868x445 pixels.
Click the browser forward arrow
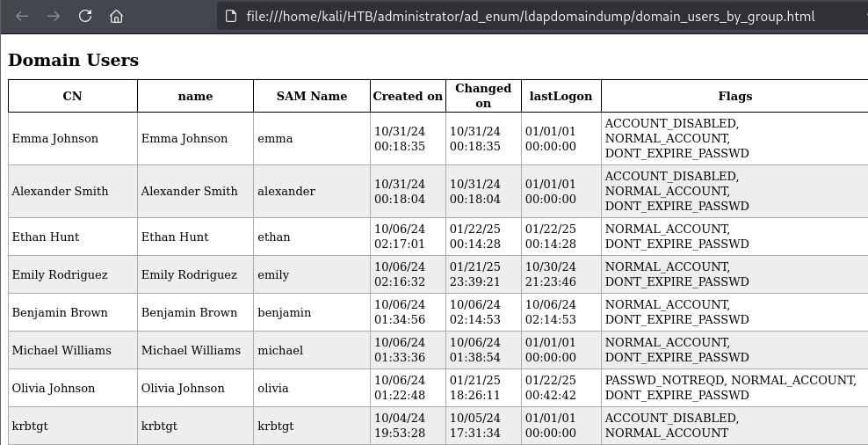click(x=54, y=16)
